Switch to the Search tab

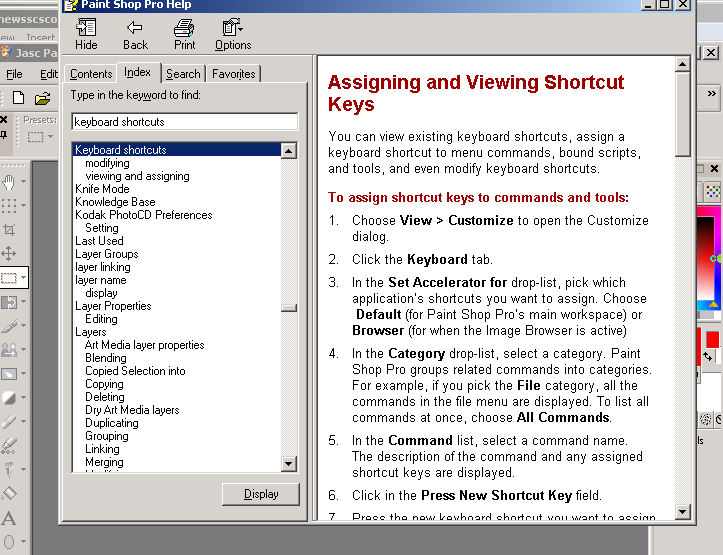coord(183,74)
